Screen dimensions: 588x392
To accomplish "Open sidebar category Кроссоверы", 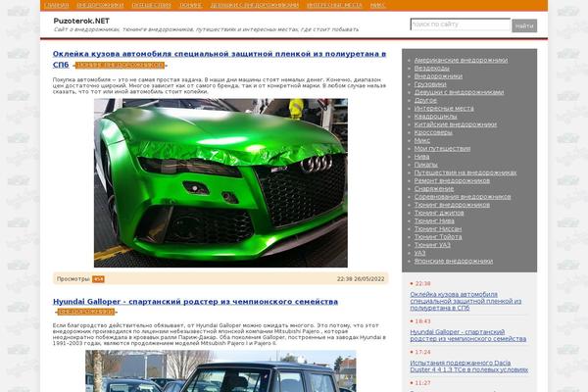I will click(433, 132).
